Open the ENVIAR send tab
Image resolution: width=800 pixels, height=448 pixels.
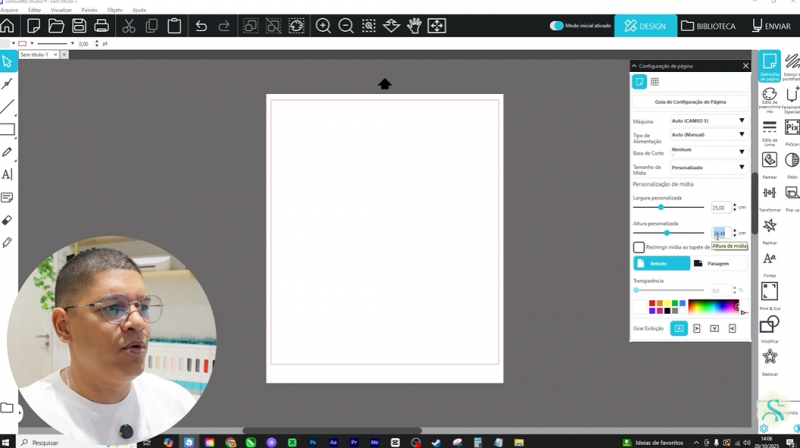[x=770, y=26]
